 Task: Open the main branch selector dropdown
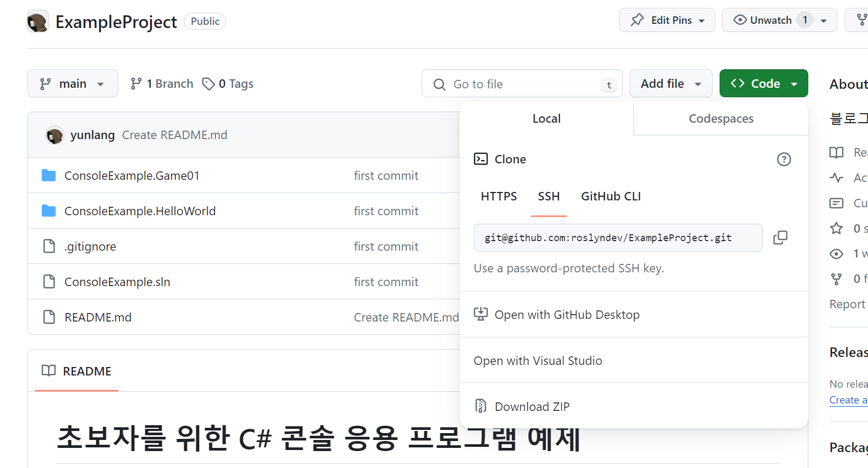pyautogui.click(x=73, y=84)
